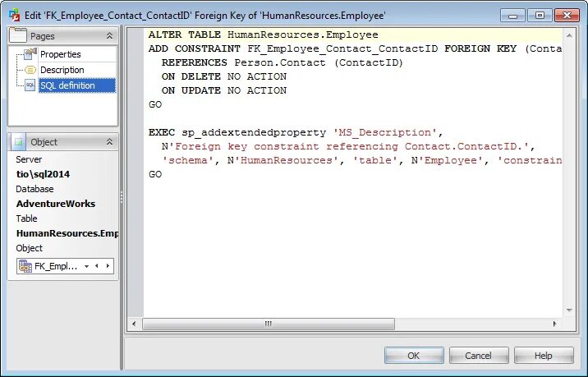This screenshot has width=588, height=377.
Task: Click the OK button
Action: 414,356
